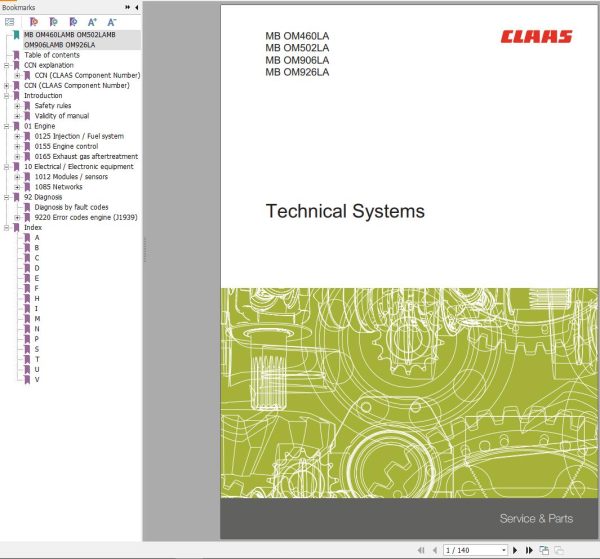Open index letter A bookmark
Viewport: 600px width, 559px height.
coord(37,238)
